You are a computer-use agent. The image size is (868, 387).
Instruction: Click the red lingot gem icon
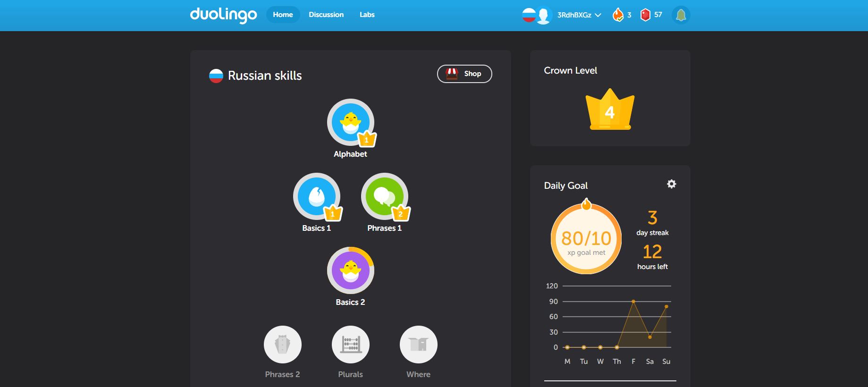pos(645,15)
